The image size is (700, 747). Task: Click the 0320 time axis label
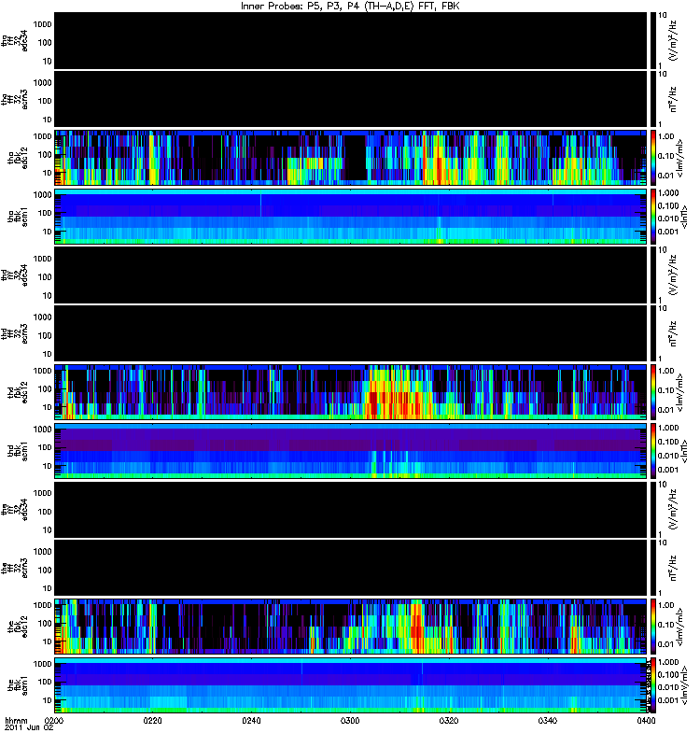(x=449, y=720)
